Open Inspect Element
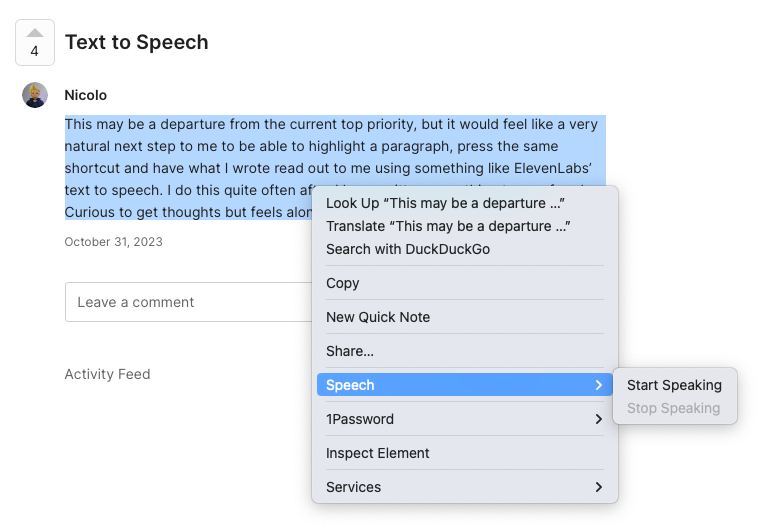This screenshot has width=761, height=529. [377, 453]
